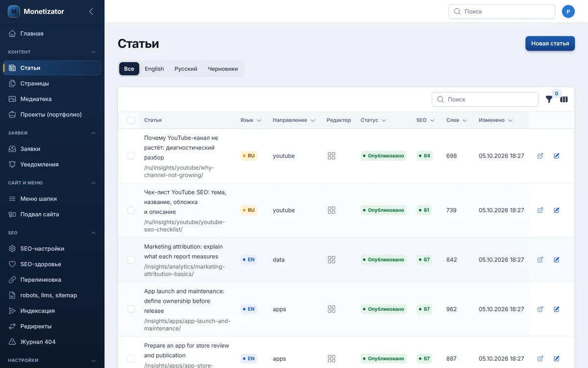Open article Prepare an app for store review

click(187, 350)
